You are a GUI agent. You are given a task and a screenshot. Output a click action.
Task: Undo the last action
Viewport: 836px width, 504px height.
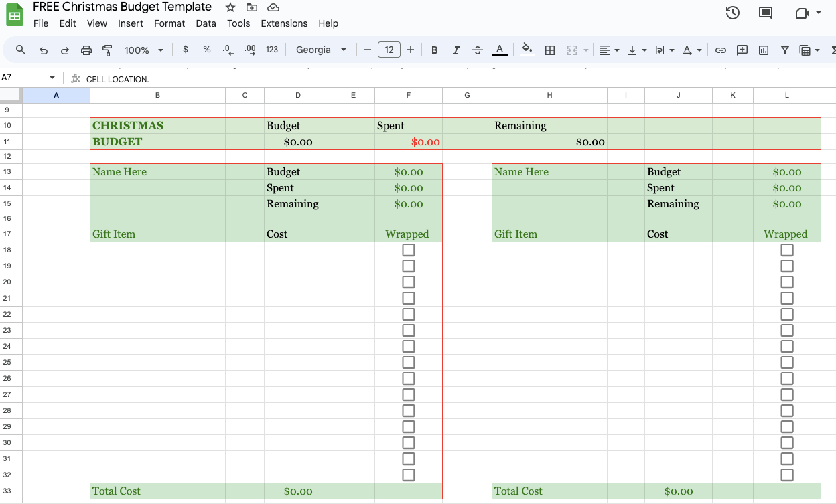pos(44,50)
